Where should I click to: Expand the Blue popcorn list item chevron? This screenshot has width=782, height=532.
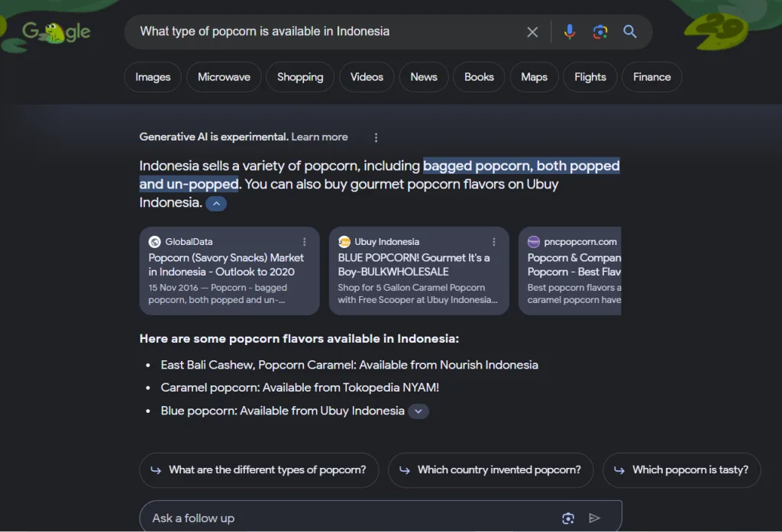tap(418, 411)
